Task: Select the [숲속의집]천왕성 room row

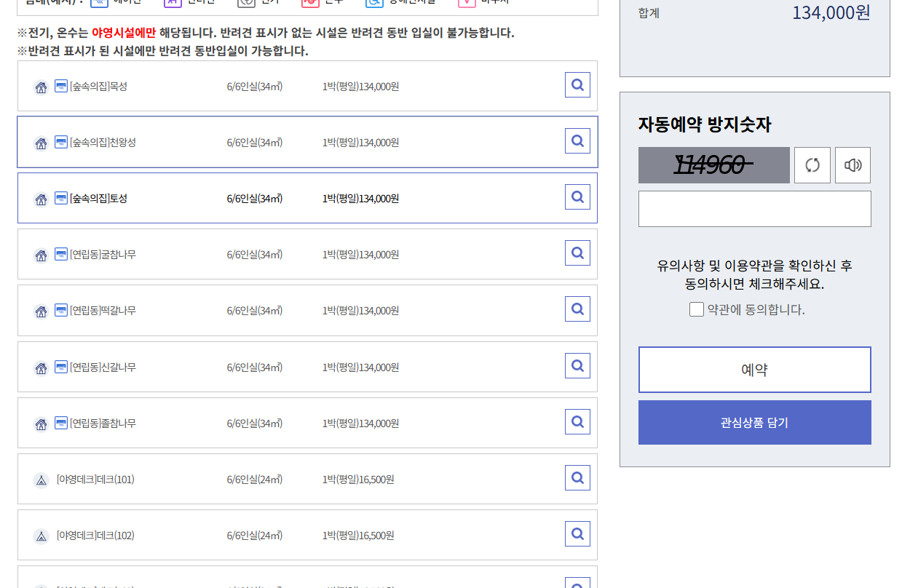Action: tap(307, 142)
